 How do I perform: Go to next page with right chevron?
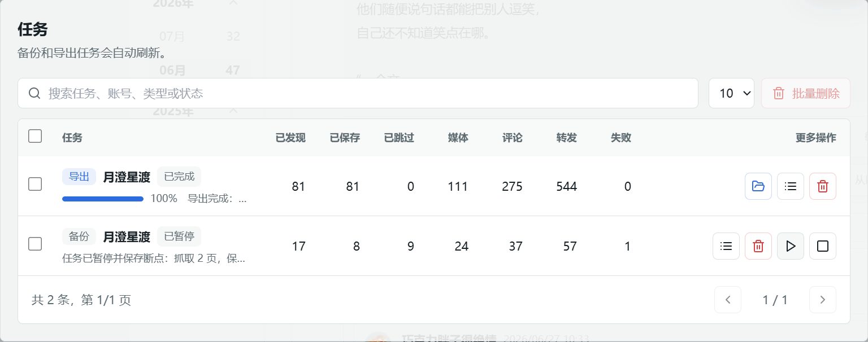[823, 300]
